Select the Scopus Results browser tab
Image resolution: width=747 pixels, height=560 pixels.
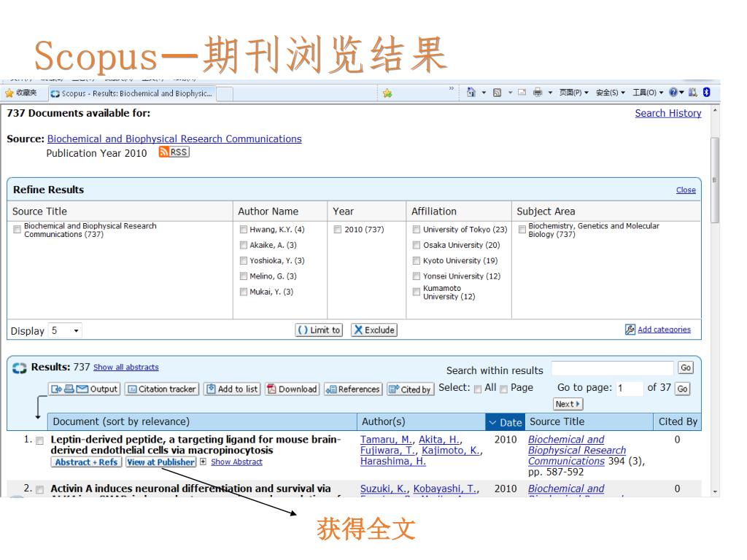[x=132, y=93]
